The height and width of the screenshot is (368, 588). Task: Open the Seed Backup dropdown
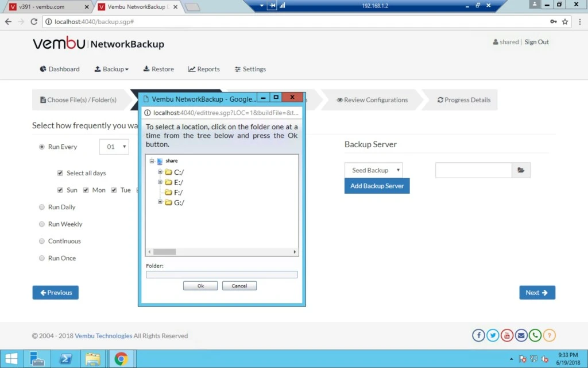pyautogui.click(x=373, y=170)
